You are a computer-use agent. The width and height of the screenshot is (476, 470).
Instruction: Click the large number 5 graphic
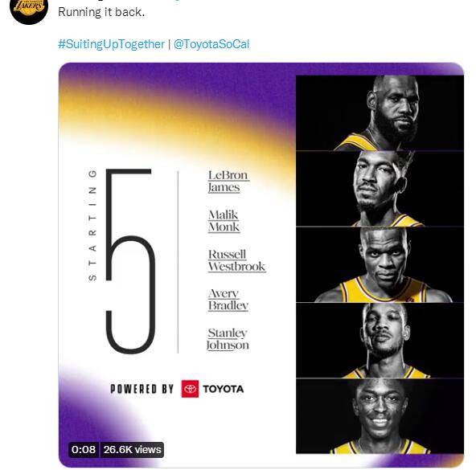(x=130, y=261)
